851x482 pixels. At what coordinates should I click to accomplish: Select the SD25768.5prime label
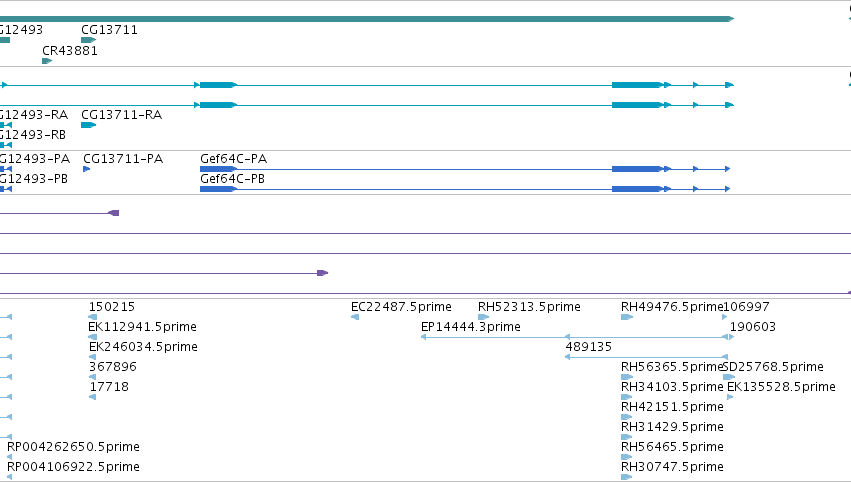coord(773,367)
